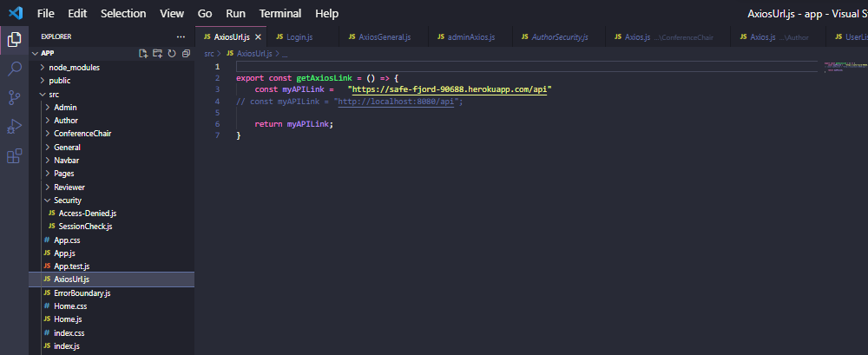Open the Run and Debug view

point(15,127)
